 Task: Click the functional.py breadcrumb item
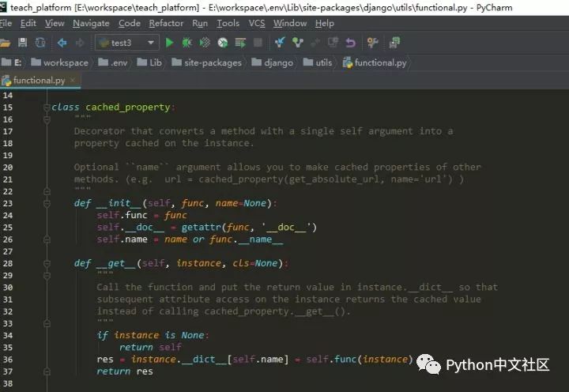(x=375, y=62)
